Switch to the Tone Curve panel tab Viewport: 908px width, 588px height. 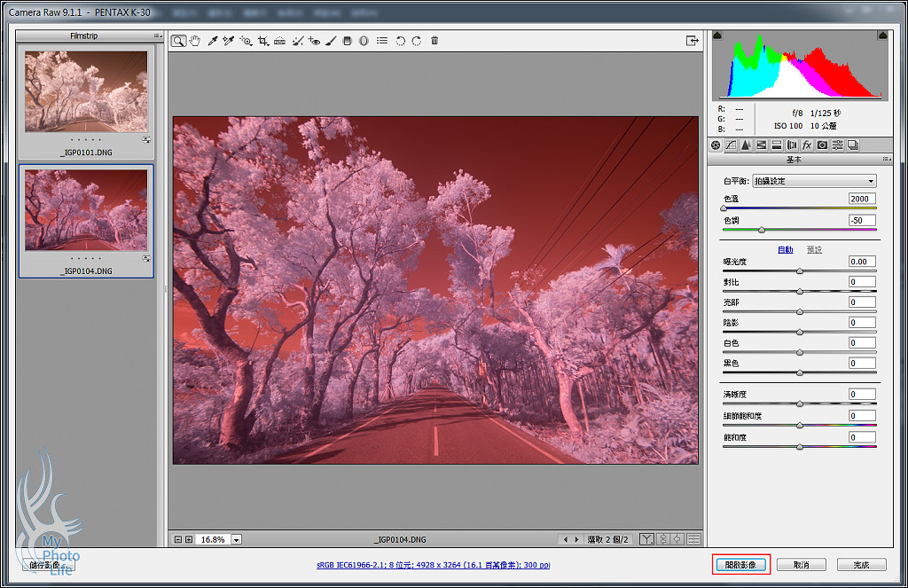coord(731,145)
